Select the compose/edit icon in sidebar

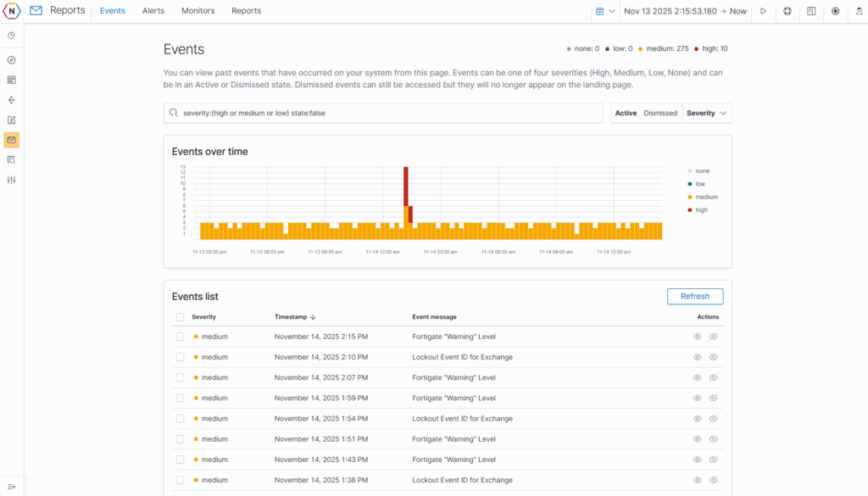(x=11, y=120)
